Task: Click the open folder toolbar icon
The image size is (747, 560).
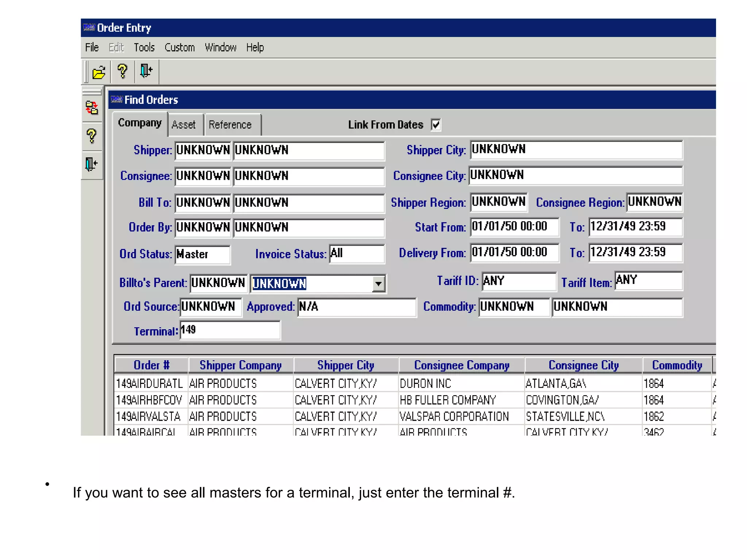Action: (98, 72)
